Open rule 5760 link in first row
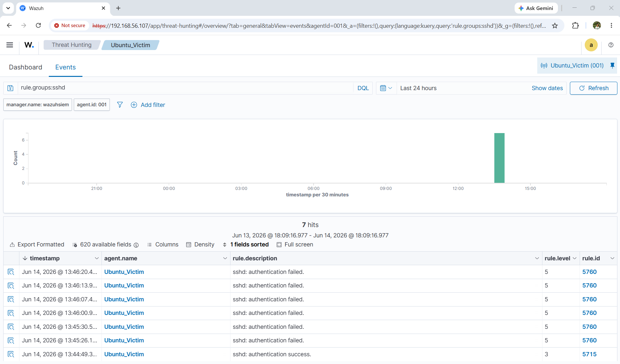Screen dimensions: 620x364 [589, 272]
